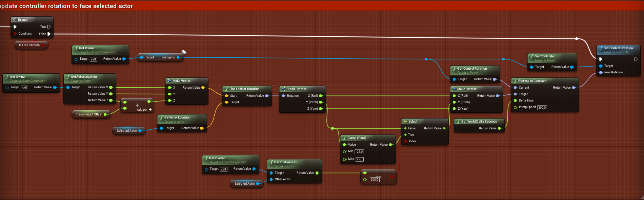Click the Set Control Rotation function icon
This screenshot has height=200, width=644.
coord(601,48)
